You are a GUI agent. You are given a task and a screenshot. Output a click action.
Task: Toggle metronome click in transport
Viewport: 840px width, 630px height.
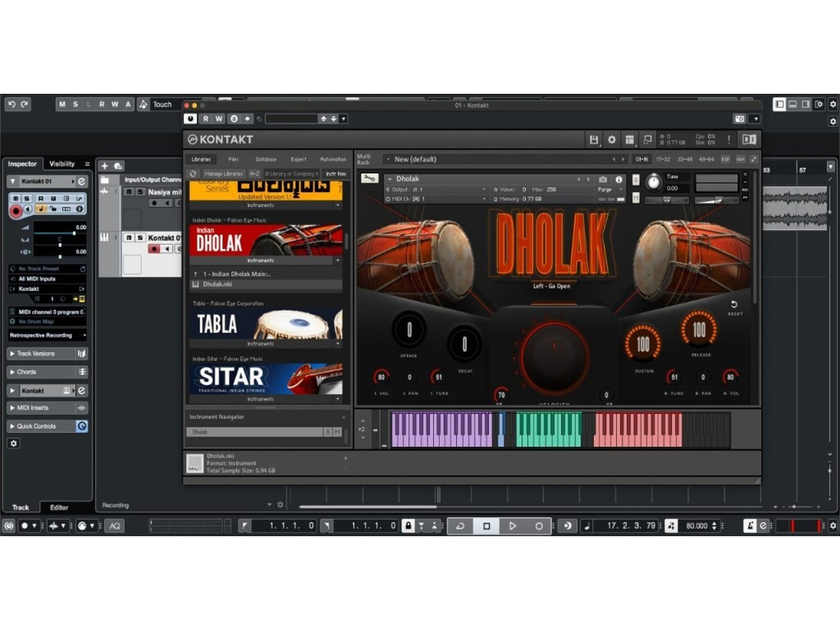[750, 526]
